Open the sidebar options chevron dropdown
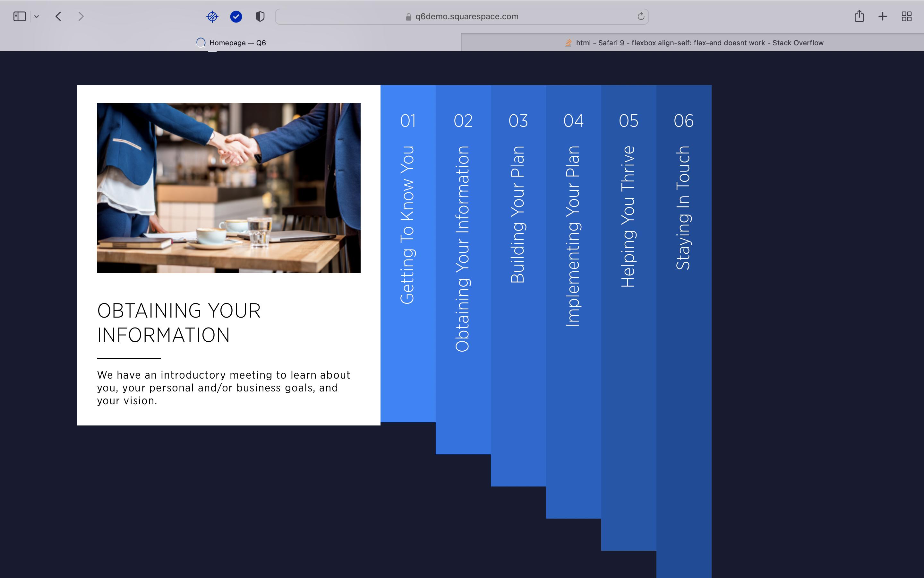This screenshot has width=924, height=578. (x=37, y=16)
